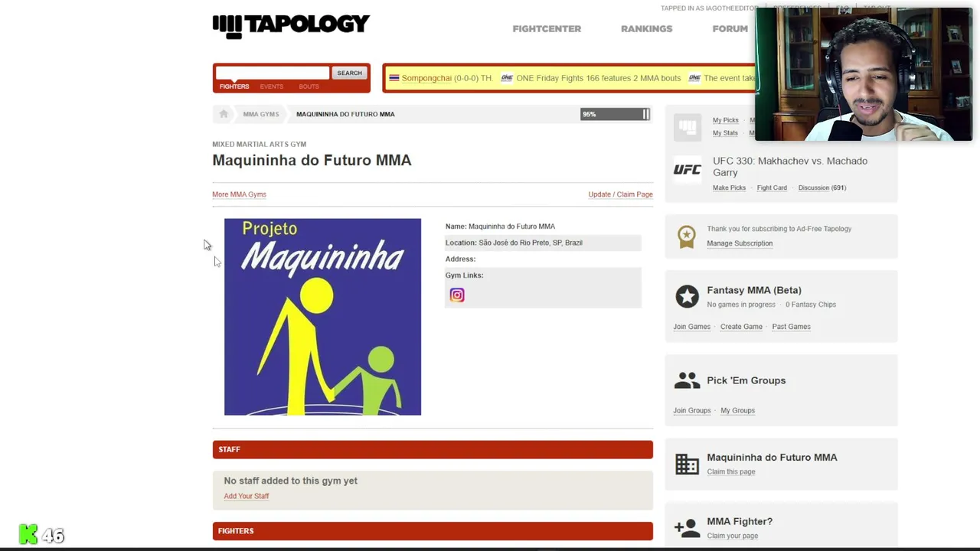Click Claim this page link

coord(731,471)
